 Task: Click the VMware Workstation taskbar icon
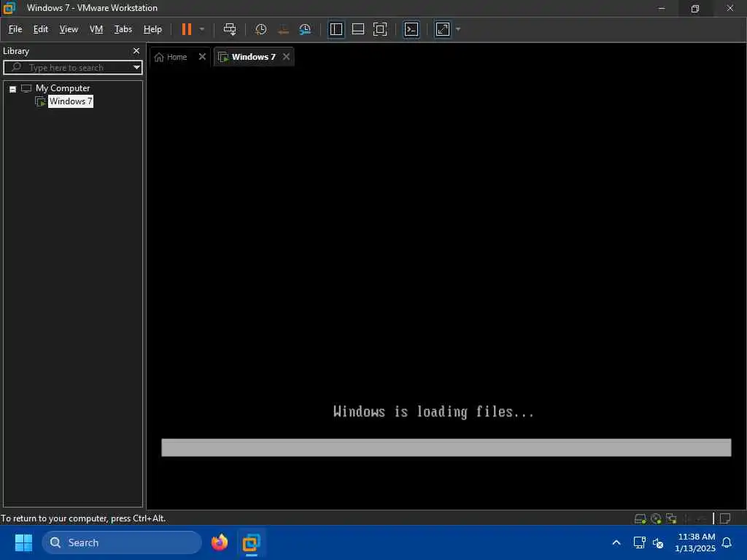tap(251, 542)
